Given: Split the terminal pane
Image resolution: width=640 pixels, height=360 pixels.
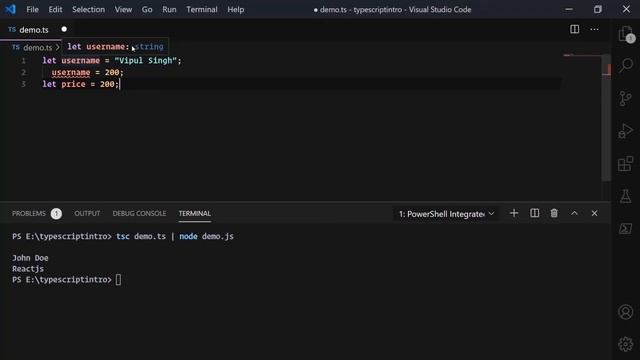Looking at the screenshot, I should [x=534, y=213].
